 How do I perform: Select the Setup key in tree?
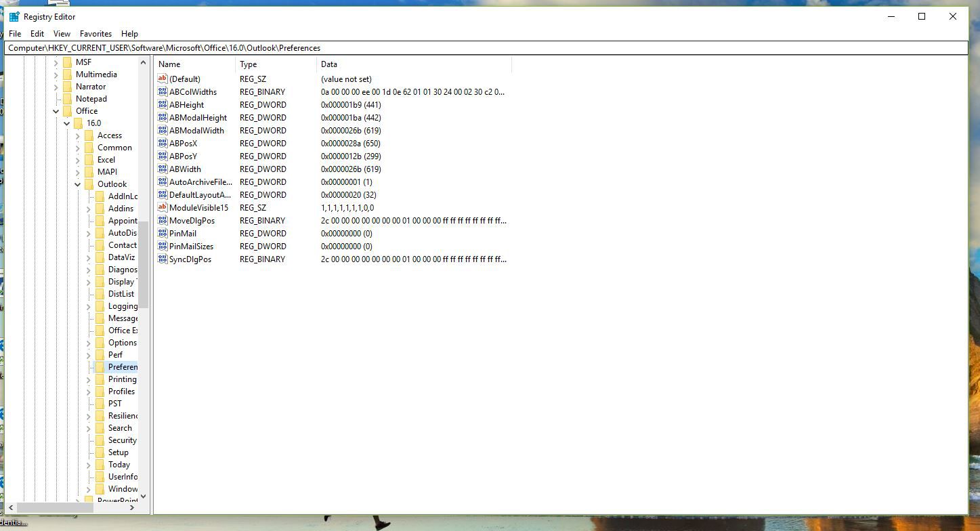pos(118,452)
